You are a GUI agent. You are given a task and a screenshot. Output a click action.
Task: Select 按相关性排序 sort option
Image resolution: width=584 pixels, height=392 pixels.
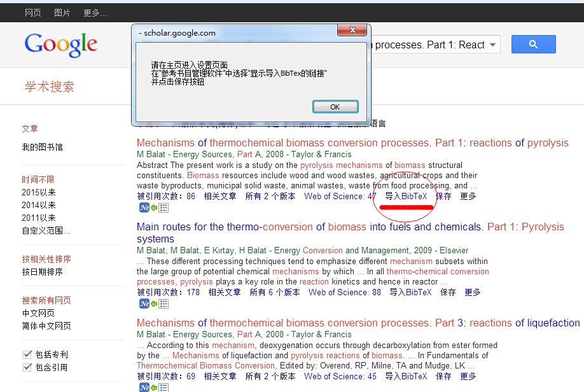[46, 259]
